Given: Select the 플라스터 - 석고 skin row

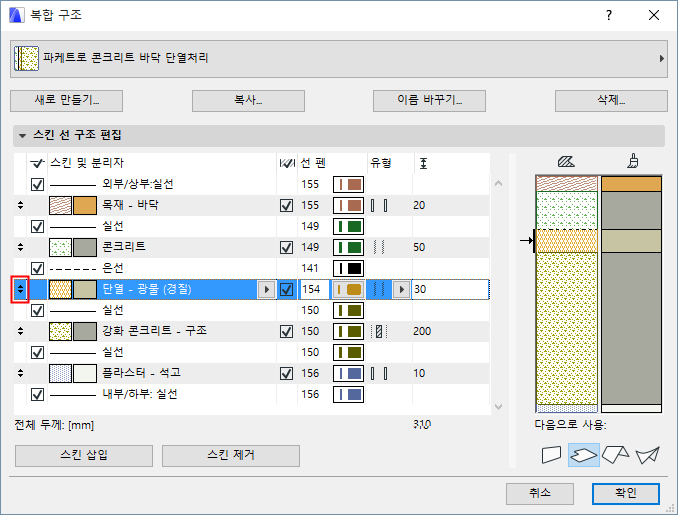Looking at the screenshot, I should click(x=252, y=373).
